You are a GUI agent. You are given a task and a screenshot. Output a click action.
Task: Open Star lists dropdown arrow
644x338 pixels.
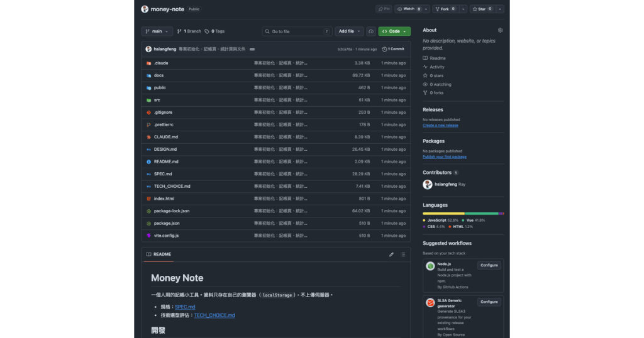click(x=500, y=9)
